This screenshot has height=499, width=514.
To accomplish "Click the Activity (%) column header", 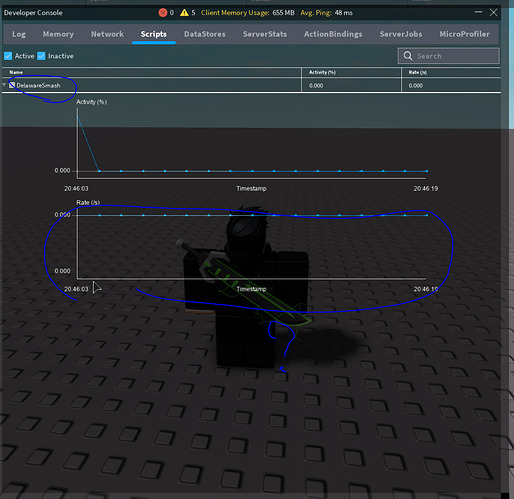I will [322, 72].
